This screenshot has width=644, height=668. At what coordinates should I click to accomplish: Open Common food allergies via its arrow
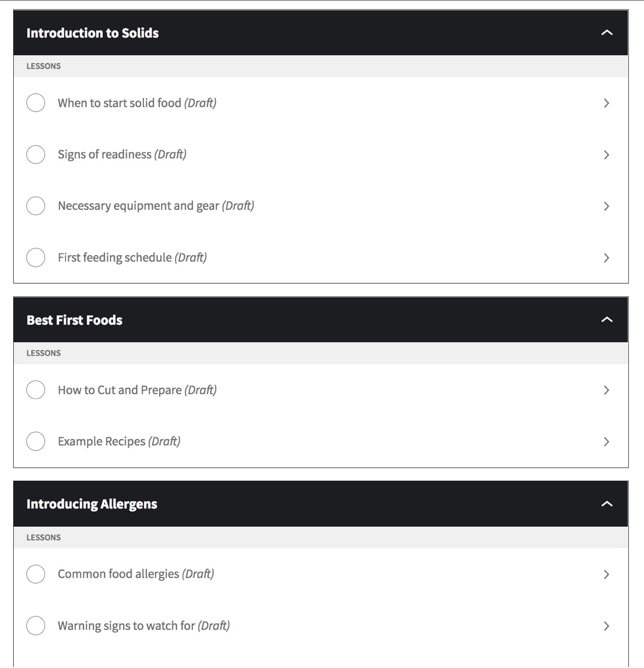click(607, 574)
